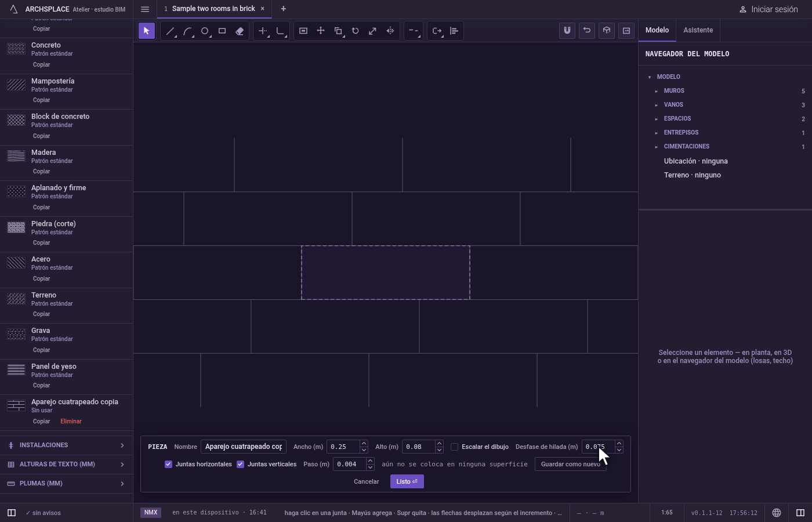Toggle the magnet snap button
812x522 pixels.
567,31
